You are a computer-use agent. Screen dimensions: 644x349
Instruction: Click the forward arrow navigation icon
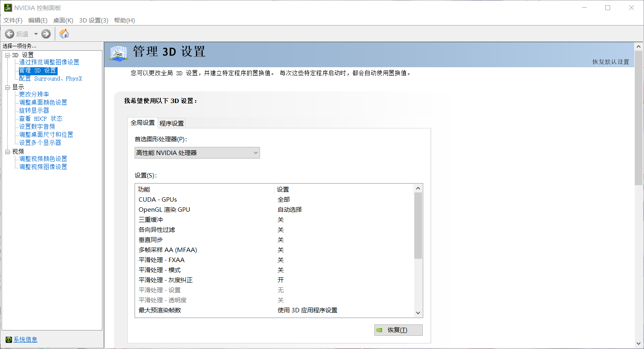46,34
